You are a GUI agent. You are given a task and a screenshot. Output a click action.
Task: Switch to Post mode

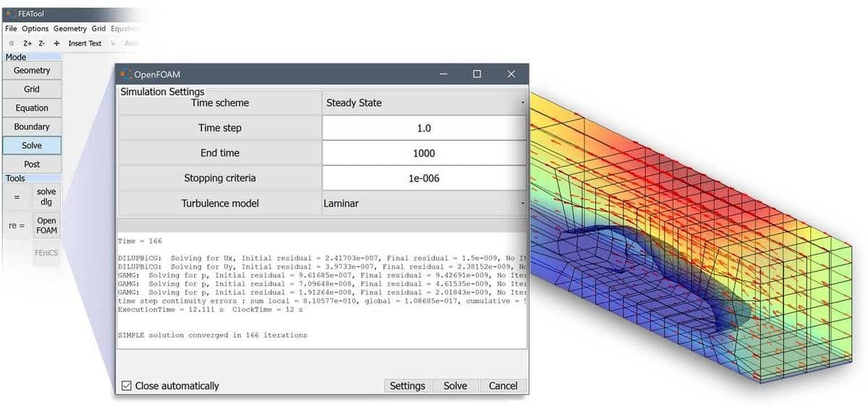32,165
